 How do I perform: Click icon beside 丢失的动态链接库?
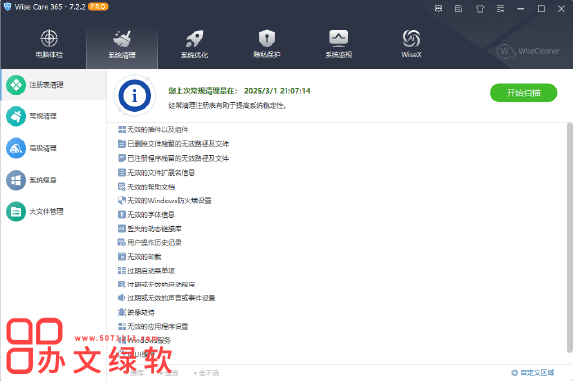[x=122, y=229]
